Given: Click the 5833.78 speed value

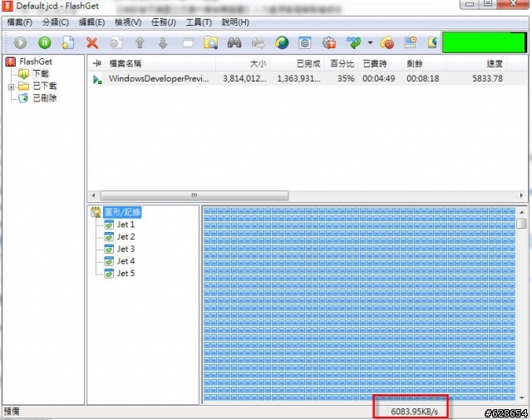Looking at the screenshot, I should 487,79.
